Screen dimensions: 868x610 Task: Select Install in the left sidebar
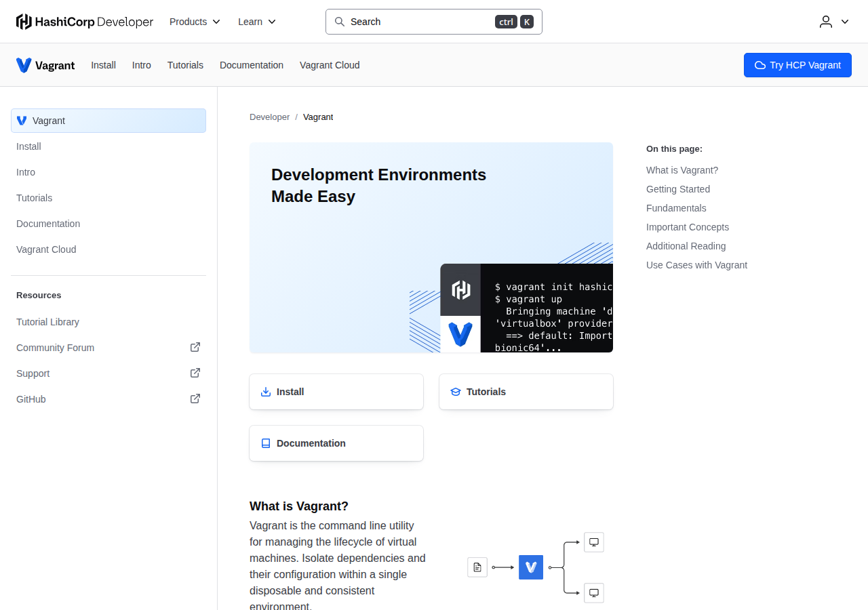coord(108,146)
